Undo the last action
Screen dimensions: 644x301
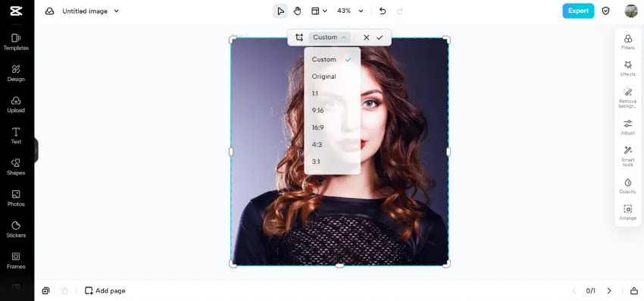383,11
